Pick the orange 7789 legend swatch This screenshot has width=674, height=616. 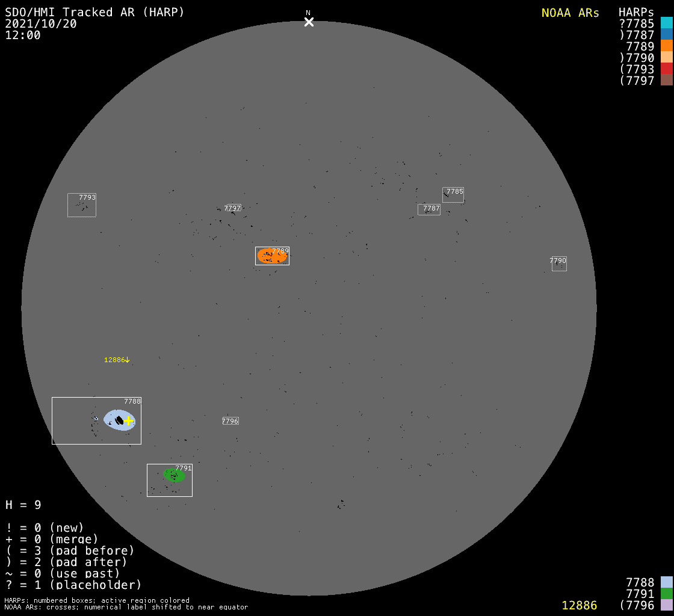click(666, 46)
